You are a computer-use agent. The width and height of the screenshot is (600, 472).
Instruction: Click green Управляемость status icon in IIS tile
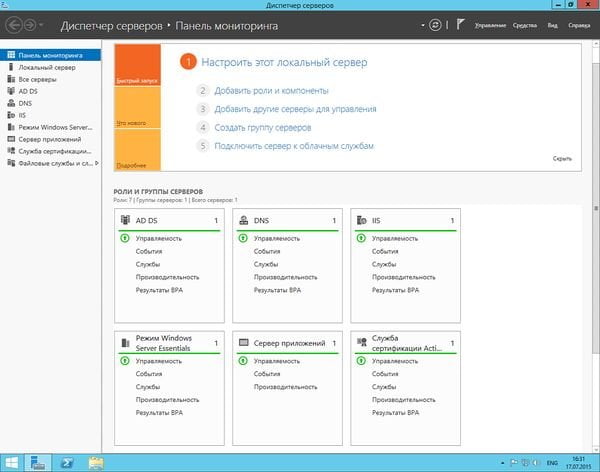pos(361,238)
